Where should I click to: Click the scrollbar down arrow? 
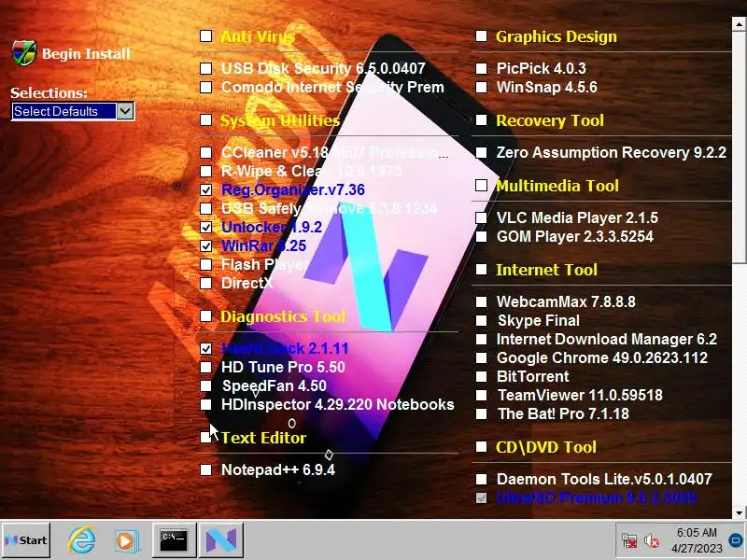740,512
